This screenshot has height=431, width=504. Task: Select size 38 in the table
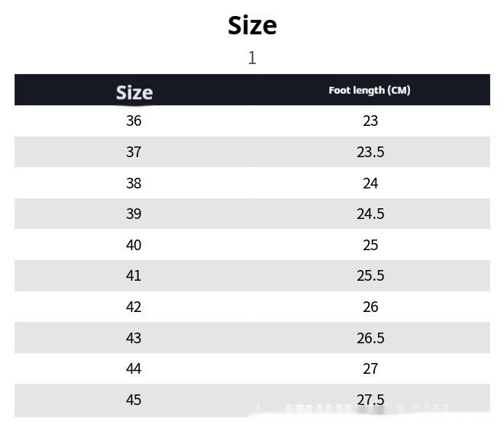pos(134,183)
